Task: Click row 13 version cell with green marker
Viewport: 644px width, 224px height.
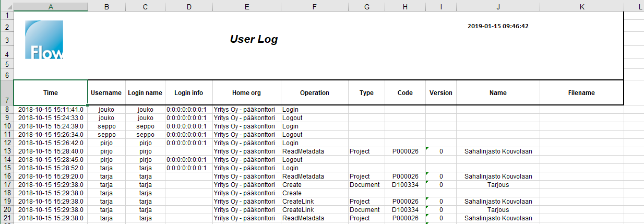Action: pos(440,151)
